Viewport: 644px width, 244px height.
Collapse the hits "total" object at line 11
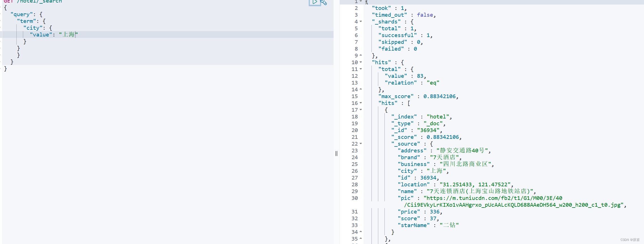pos(361,69)
